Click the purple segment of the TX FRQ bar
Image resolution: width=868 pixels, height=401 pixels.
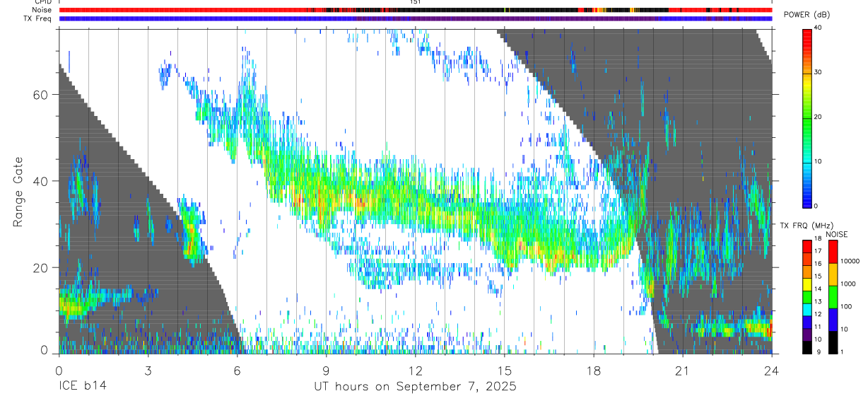coord(807,335)
